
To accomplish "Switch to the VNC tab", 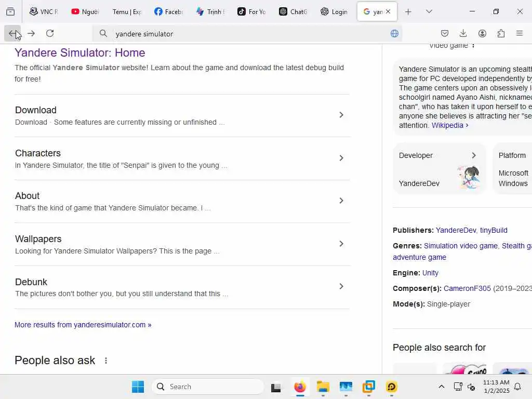I will (x=44, y=11).
